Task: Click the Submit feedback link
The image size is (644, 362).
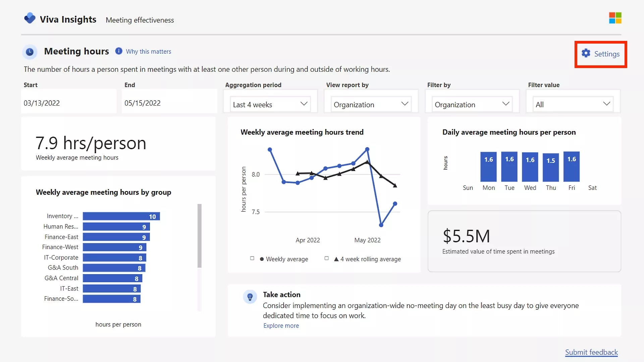Action: coord(591,352)
